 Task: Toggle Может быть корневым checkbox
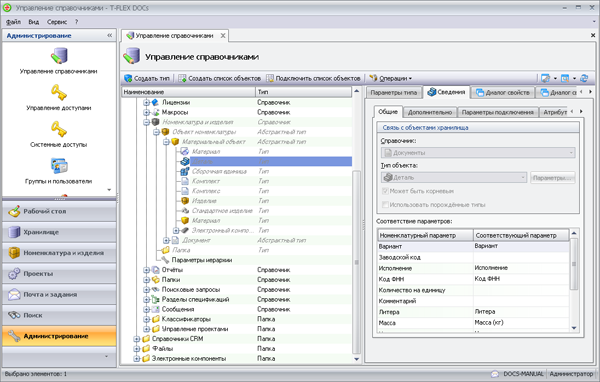coord(385,191)
